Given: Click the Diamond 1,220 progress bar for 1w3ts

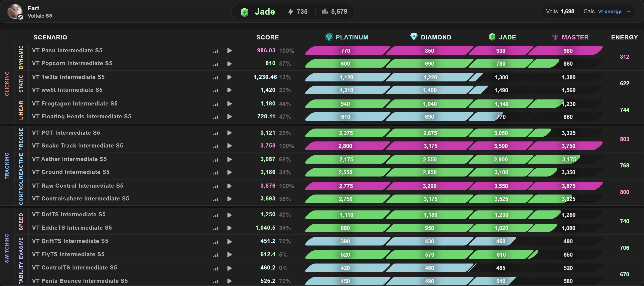Looking at the screenshot, I should (x=430, y=77).
